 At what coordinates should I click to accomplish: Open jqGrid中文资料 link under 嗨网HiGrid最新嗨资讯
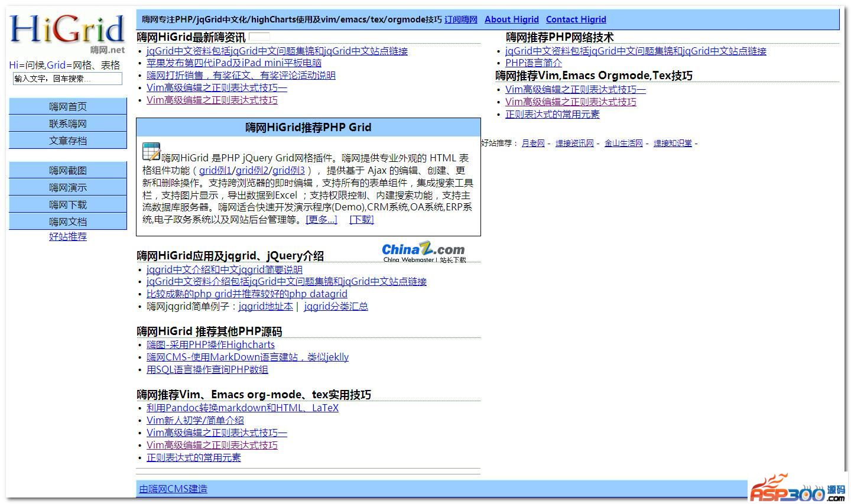[277, 51]
